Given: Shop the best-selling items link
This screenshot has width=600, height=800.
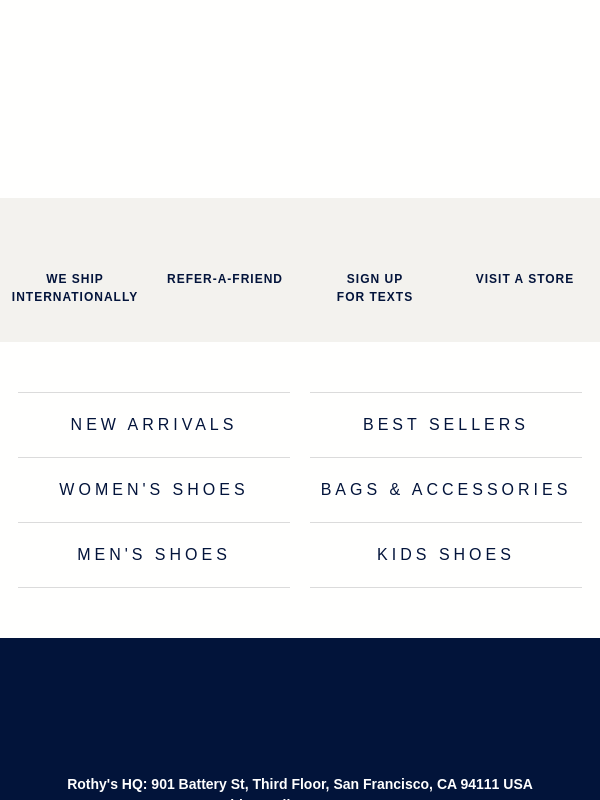Looking at the screenshot, I should pyautogui.click(x=446, y=425).
